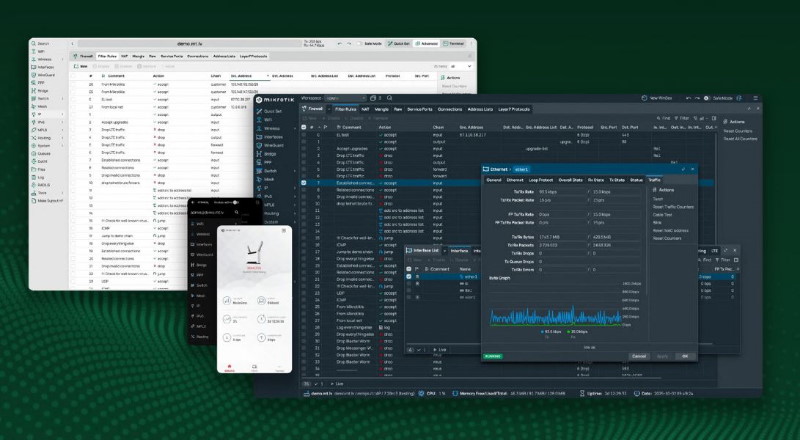Click Reset All Counters in dark window
This screenshot has height=440, width=800.
740,139
